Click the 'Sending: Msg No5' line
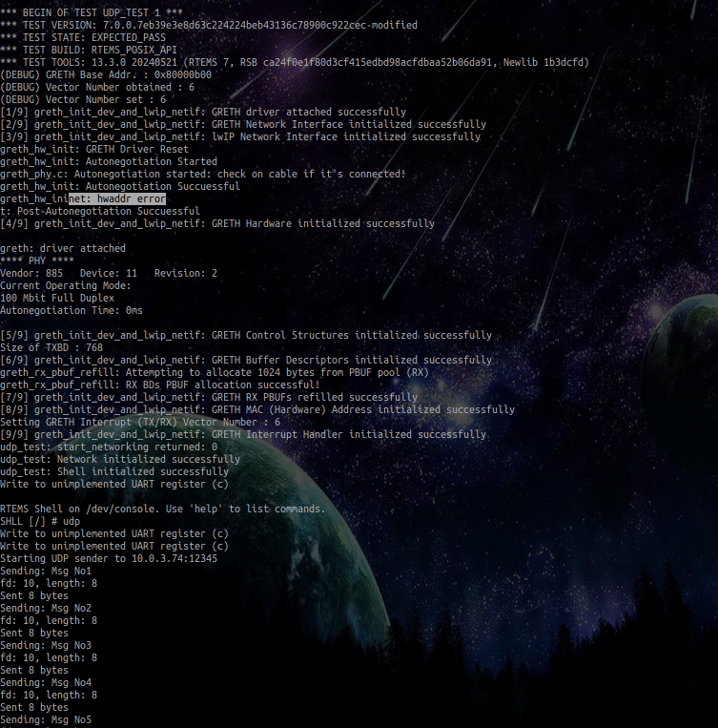718x728 pixels. [x=46, y=720]
